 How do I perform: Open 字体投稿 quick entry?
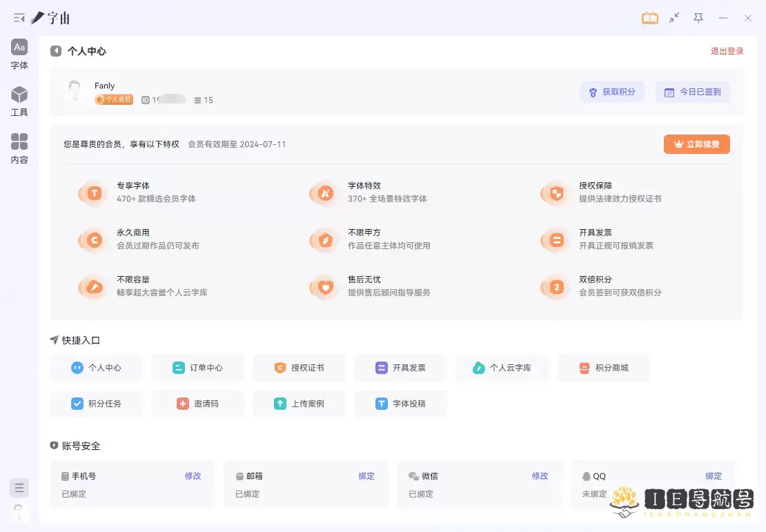point(400,404)
